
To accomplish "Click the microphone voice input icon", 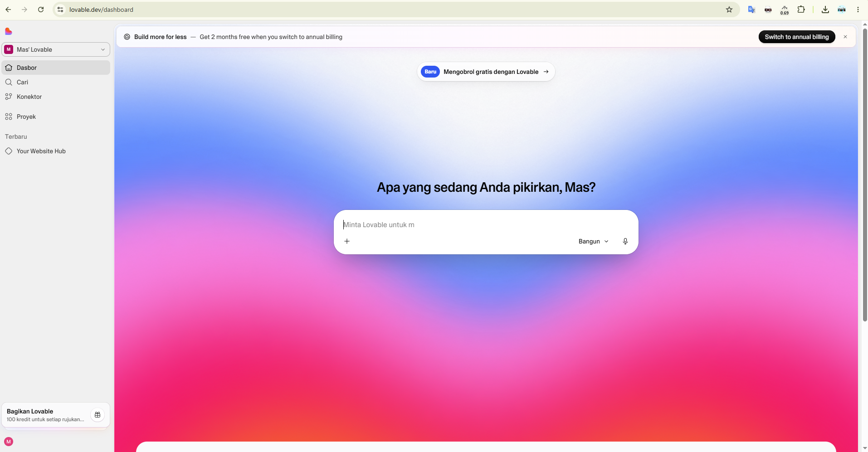I will click(x=625, y=241).
